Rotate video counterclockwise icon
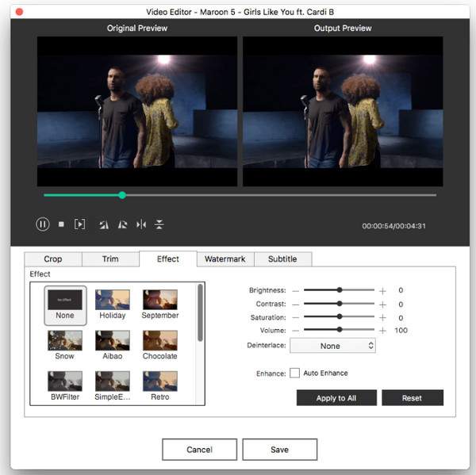Screen dimensions: 476x475 click(104, 224)
